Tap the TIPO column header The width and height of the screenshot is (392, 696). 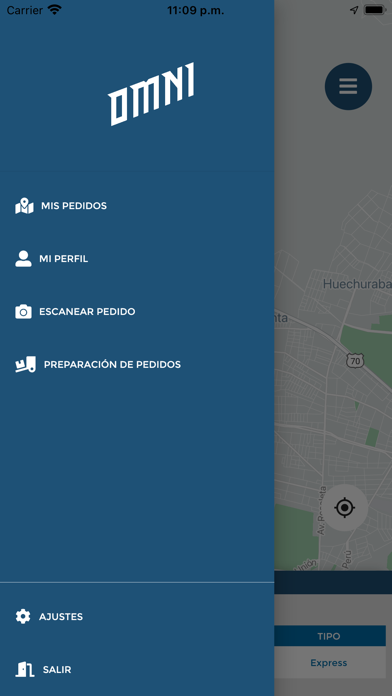[329, 636]
